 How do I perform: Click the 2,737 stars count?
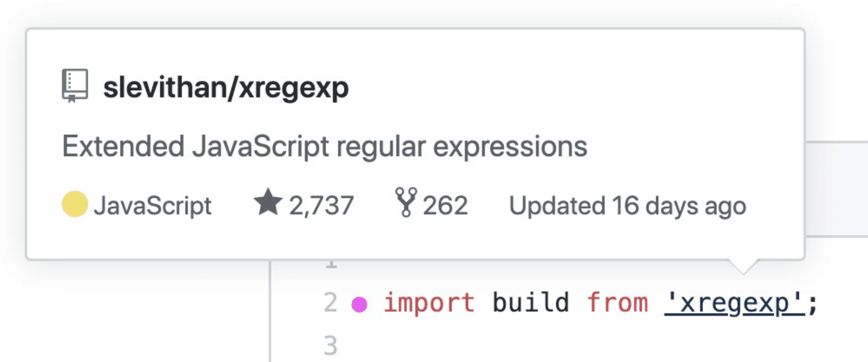pyautogui.click(x=321, y=206)
